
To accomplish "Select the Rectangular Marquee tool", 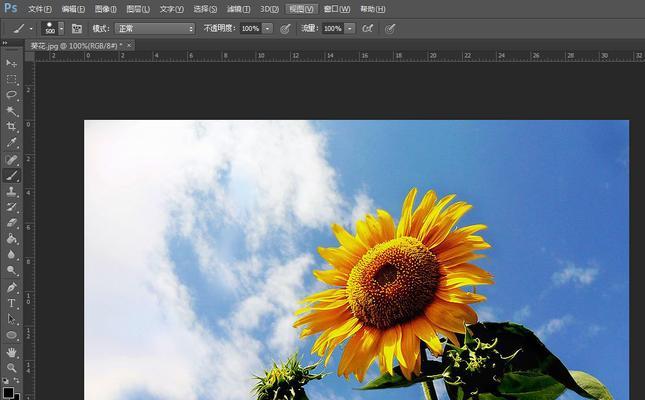I will [12, 79].
